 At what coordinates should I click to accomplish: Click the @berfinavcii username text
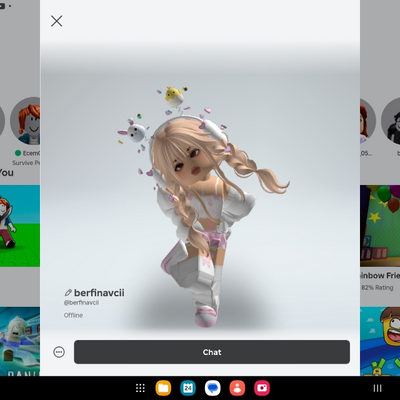81,303
